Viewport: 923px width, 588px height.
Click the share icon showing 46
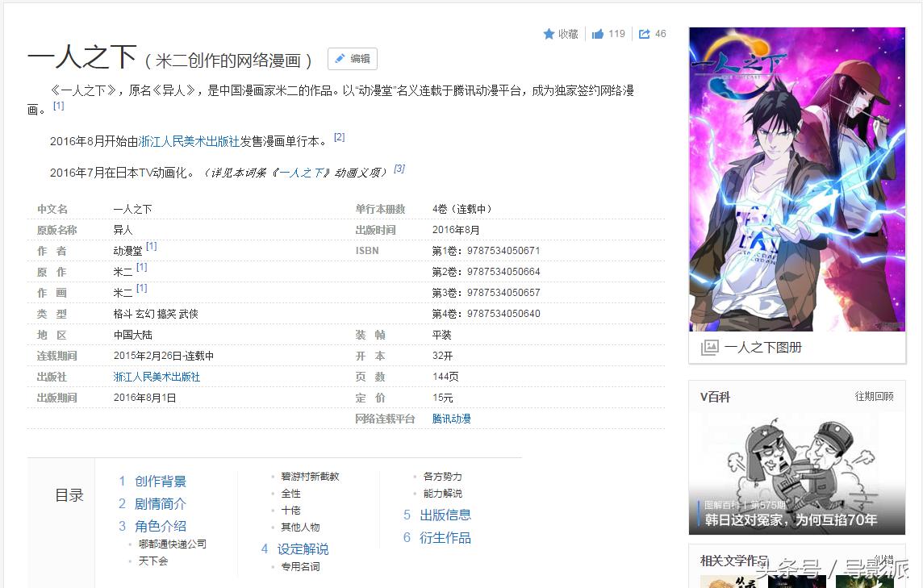tap(643, 33)
